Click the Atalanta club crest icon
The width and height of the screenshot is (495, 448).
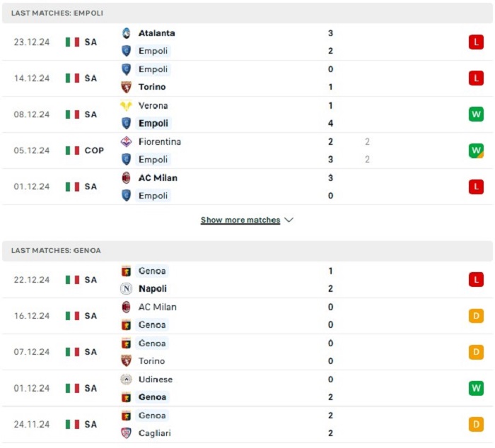127,33
